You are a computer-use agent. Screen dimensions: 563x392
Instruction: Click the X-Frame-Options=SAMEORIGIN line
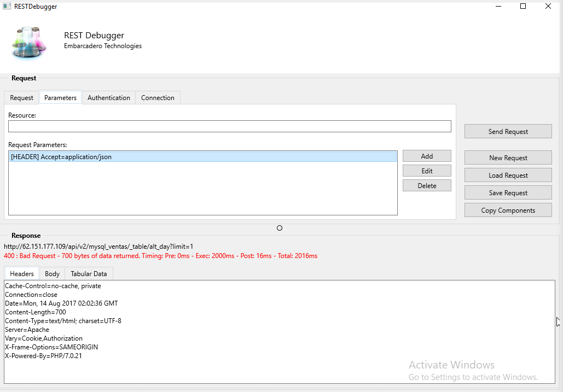tap(51, 347)
